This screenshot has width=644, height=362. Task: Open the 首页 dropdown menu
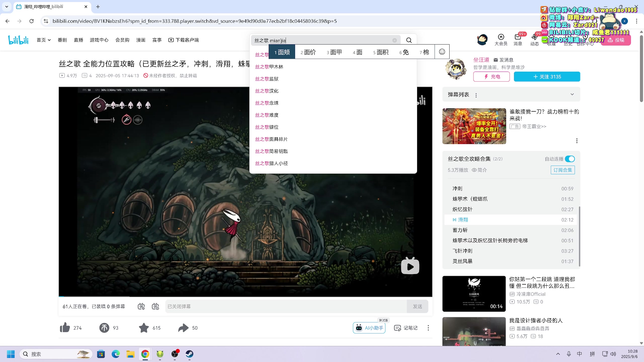click(44, 40)
